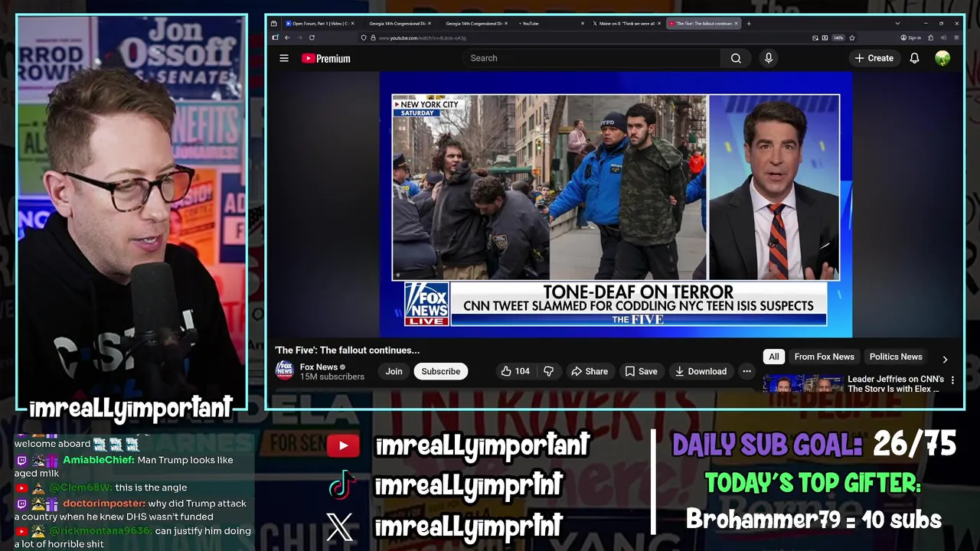Open the Fox News channel avatar
This screenshot has height=551, width=980.
tap(285, 371)
